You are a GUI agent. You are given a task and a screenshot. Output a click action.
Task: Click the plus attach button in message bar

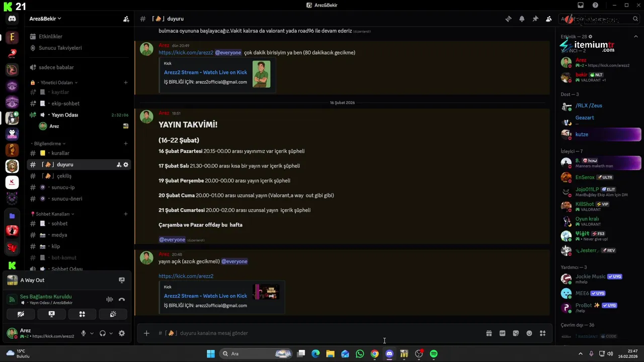coord(146,333)
